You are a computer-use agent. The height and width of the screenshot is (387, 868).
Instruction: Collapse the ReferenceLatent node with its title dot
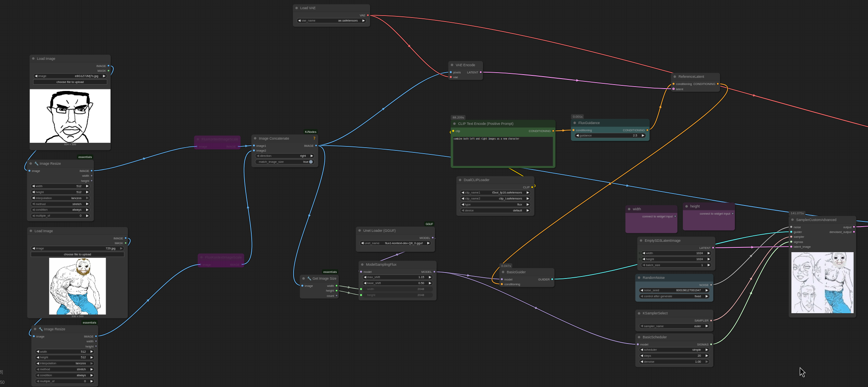pyautogui.click(x=675, y=77)
